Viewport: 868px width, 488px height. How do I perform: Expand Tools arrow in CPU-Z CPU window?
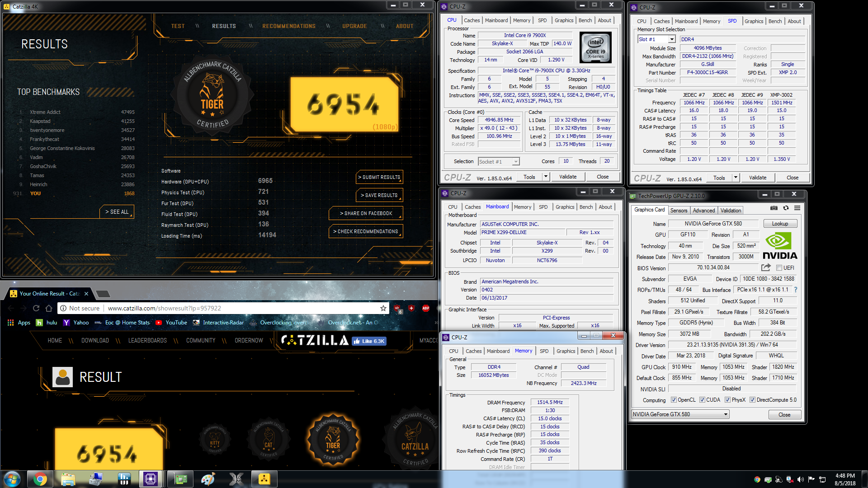546,177
